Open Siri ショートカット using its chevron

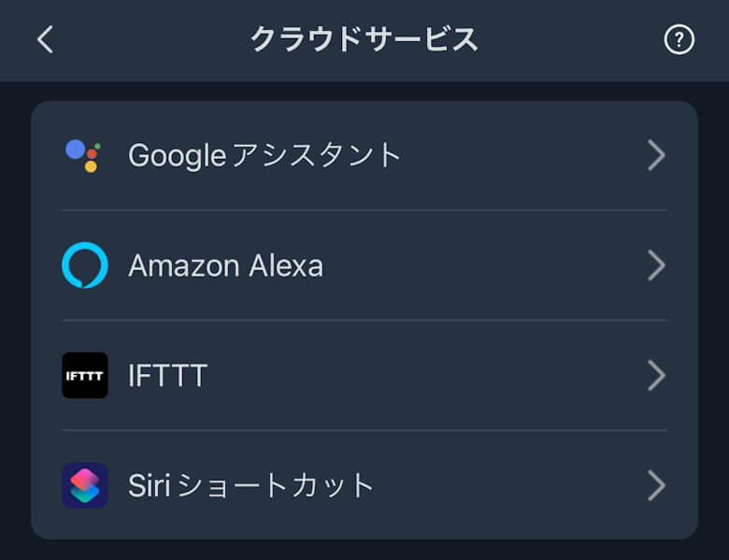click(x=656, y=486)
